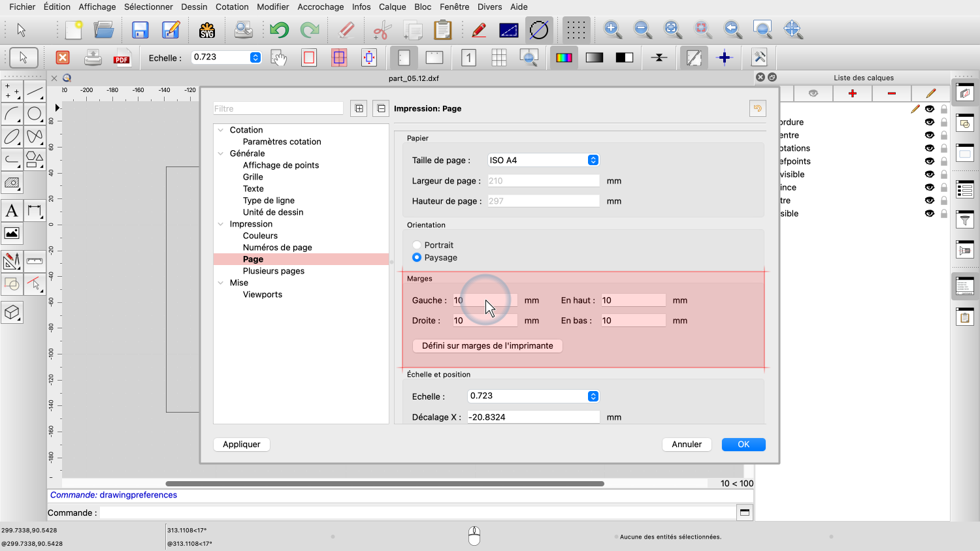Click the SVG export icon
This screenshot has width=980, height=551.
coord(207,30)
